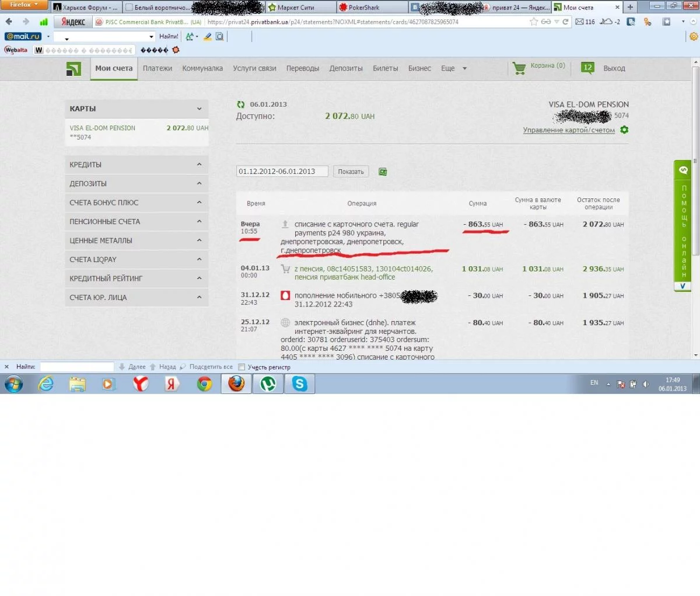Click the green notifications badge showing 12

(587, 68)
